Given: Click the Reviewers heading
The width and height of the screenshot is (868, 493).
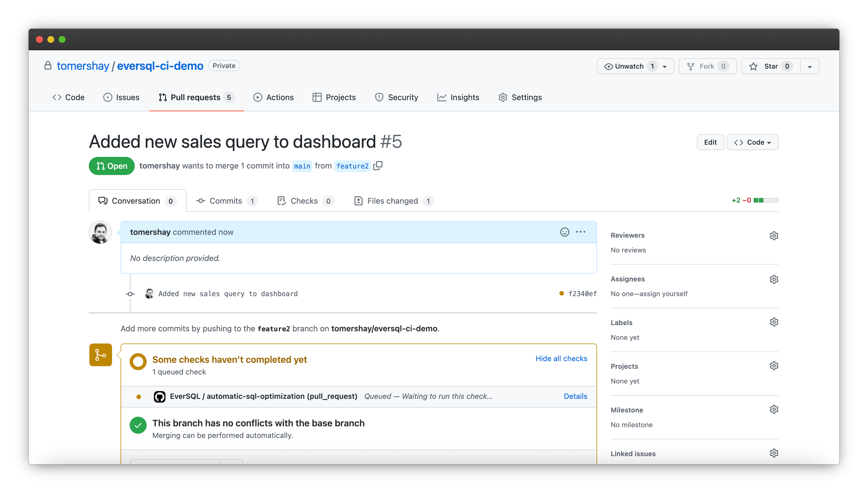Looking at the screenshot, I should [x=628, y=235].
